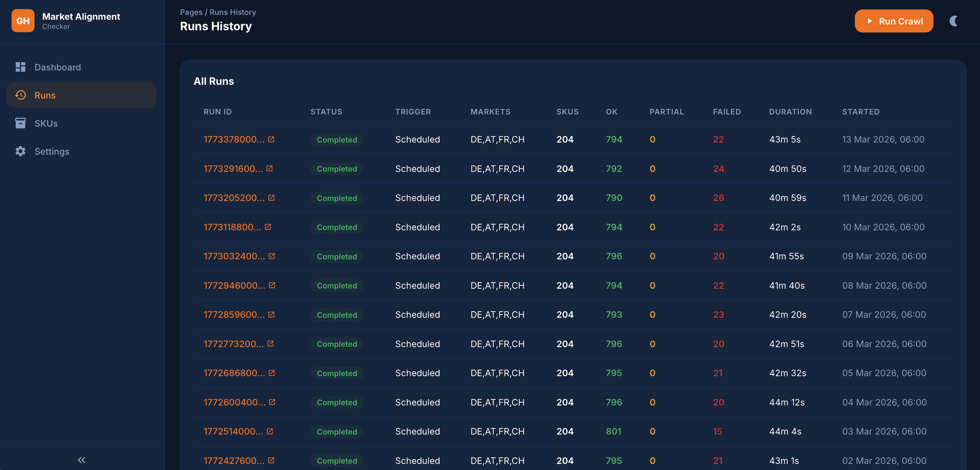The height and width of the screenshot is (470, 980).
Task: Collapse the sidebar with double chevron
Action: coord(81,460)
